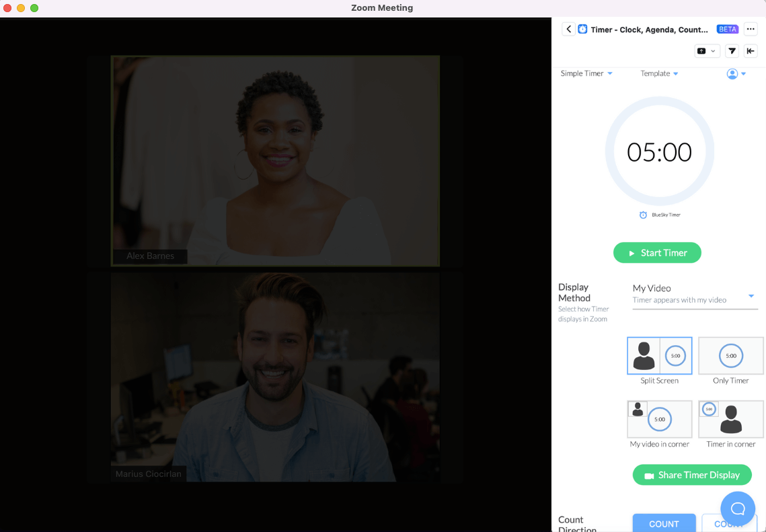Screen dimensions: 766x532
Task: Choose the Timer in corner display option
Action: click(730, 419)
